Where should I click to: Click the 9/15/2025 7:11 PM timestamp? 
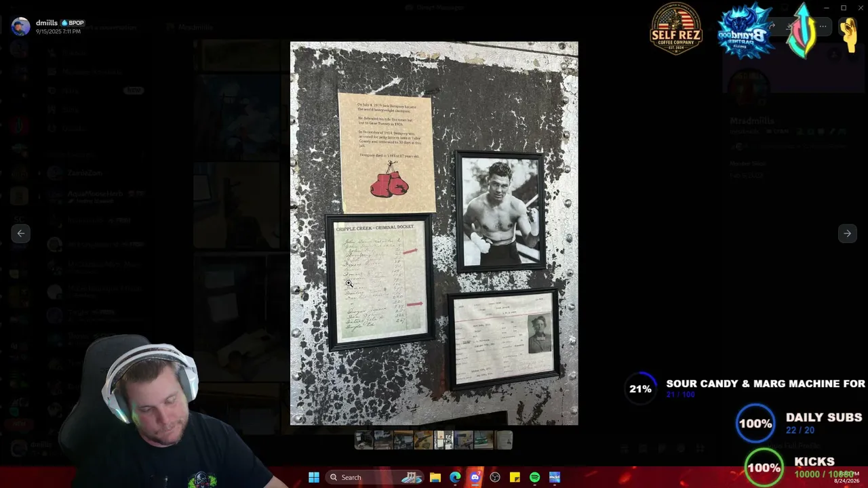58,32
